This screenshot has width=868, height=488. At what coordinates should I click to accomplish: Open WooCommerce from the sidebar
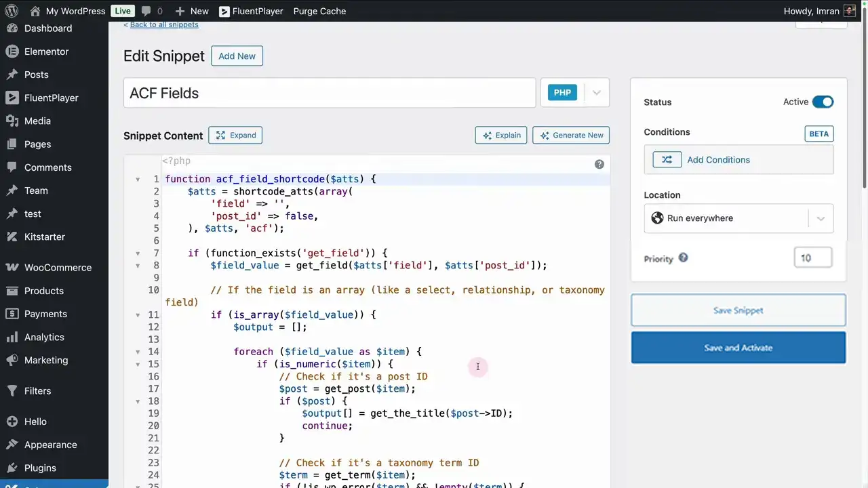click(58, 267)
